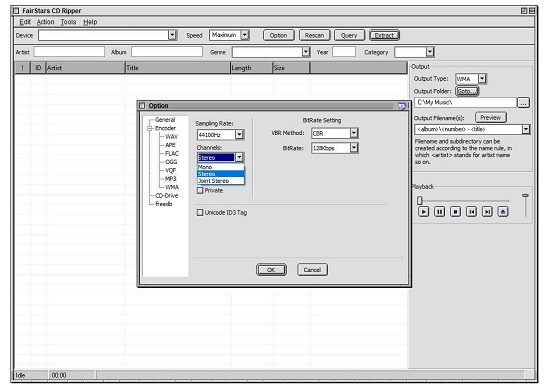Click the Artist column header in track list
550x388 pixels.
tap(86, 68)
